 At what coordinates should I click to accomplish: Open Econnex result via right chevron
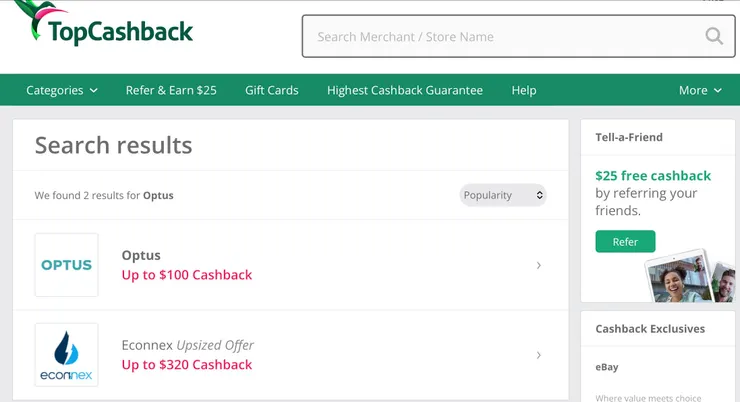539,355
